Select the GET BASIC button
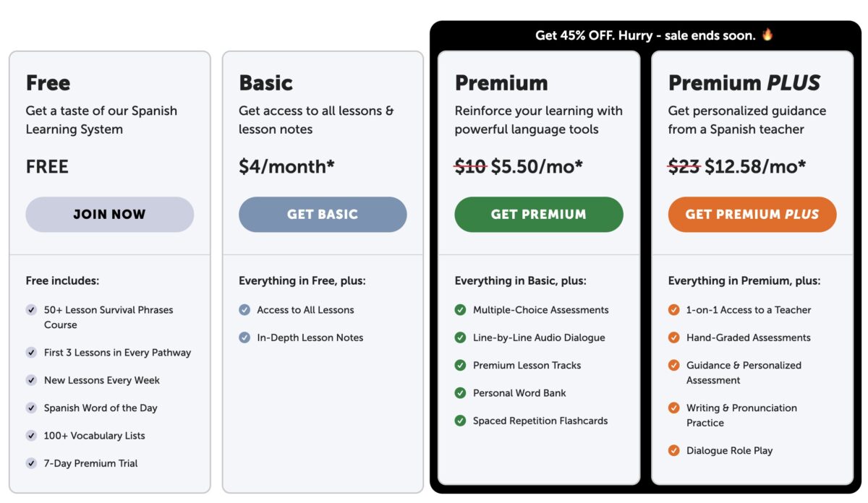The image size is (868, 503). click(323, 215)
